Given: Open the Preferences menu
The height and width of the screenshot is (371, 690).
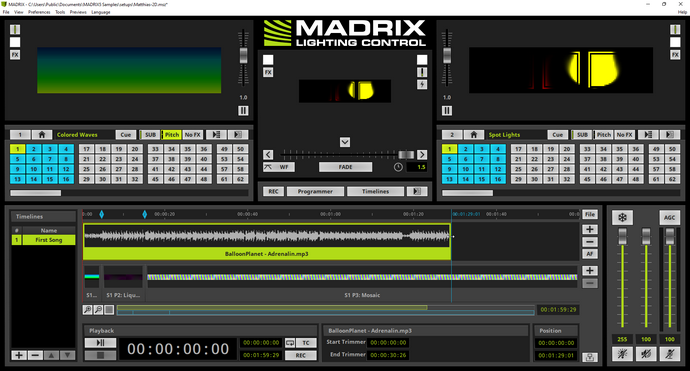Looking at the screenshot, I should click(39, 12).
